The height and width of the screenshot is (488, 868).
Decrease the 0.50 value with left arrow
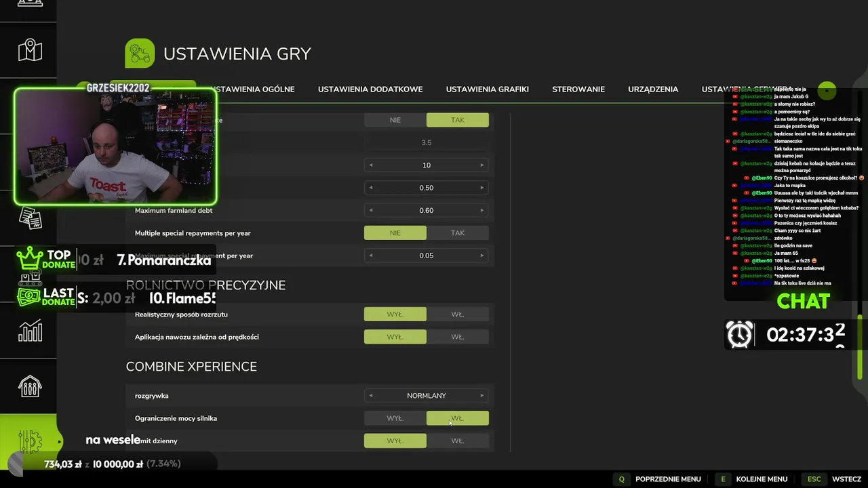(371, 188)
